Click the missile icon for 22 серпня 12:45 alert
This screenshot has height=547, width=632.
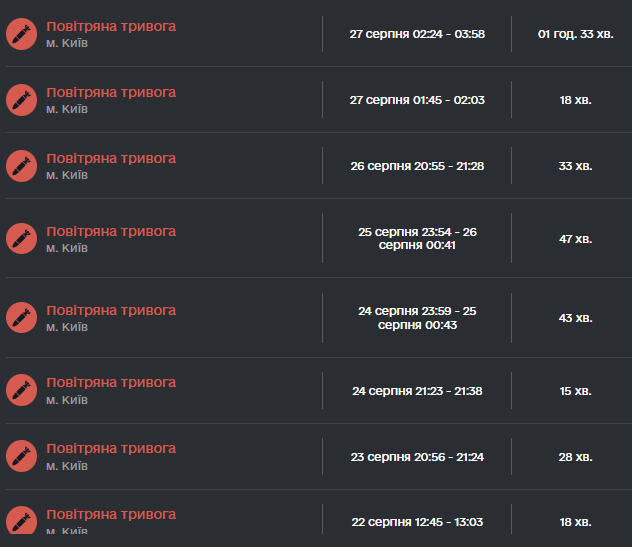(x=21, y=520)
